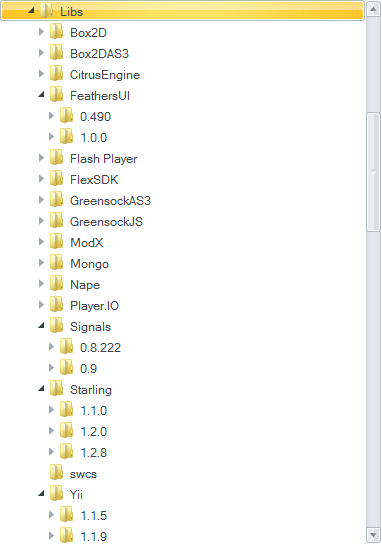The width and height of the screenshot is (382, 544).
Task: Select the GreensockAS3 tree label
Action: 110,201
